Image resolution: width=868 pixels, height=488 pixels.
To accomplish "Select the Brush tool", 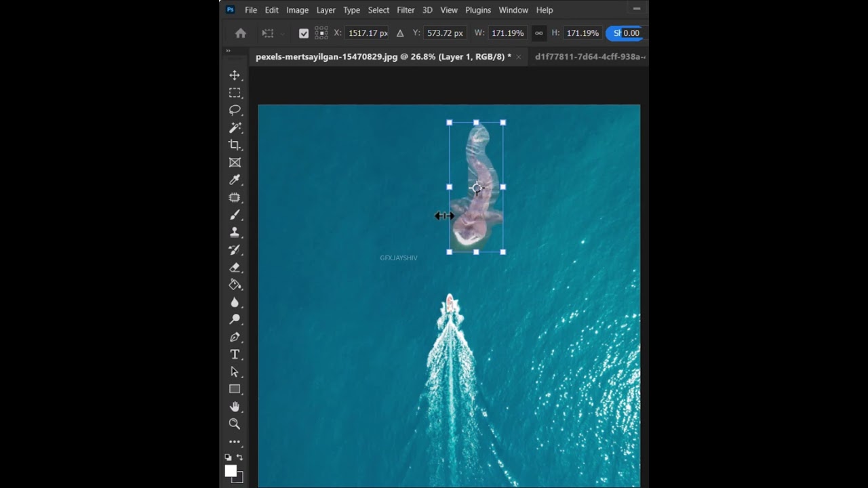I will coord(235,215).
